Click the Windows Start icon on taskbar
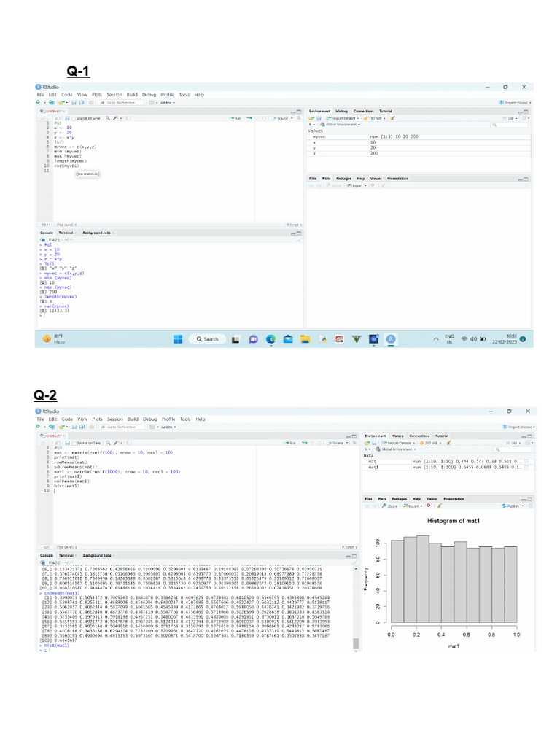The width and height of the screenshot is (560, 747). (x=177, y=339)
